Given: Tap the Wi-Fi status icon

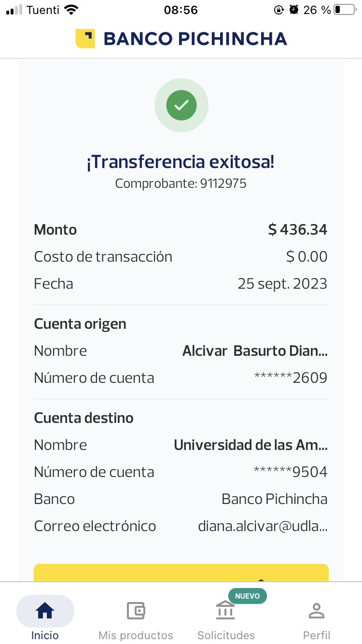Looking at the screenshot, I should point(71,10).
